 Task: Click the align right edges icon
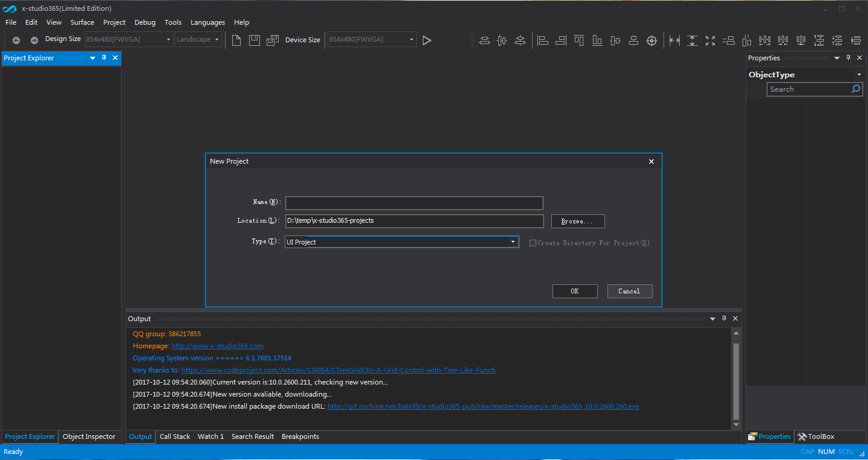[x=561, y=40]
